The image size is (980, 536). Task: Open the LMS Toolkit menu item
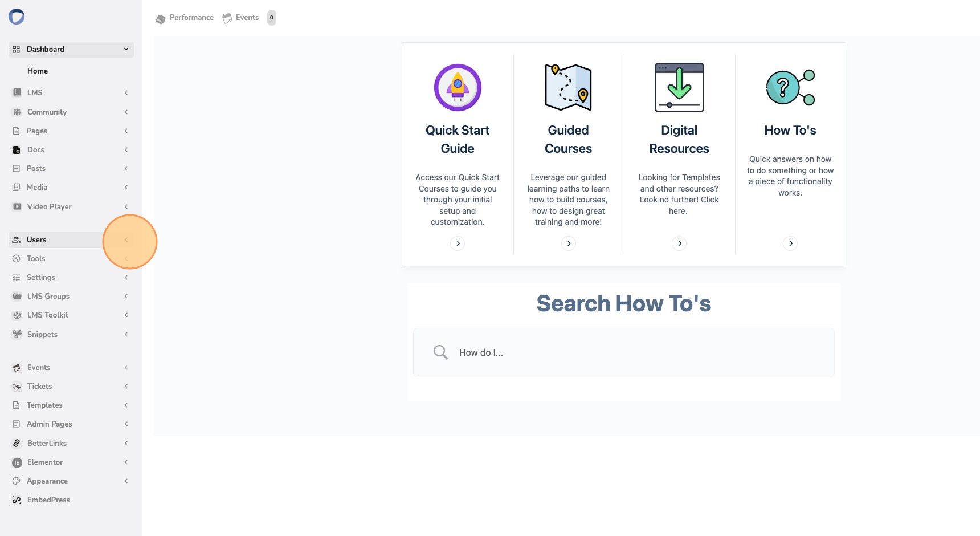(x=71, y=315)
